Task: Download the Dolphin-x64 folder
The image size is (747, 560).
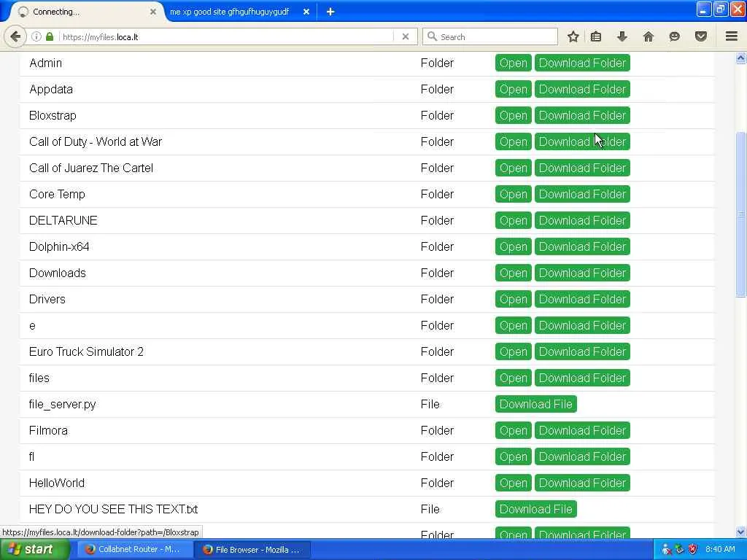Action: (x=582, y=246)
